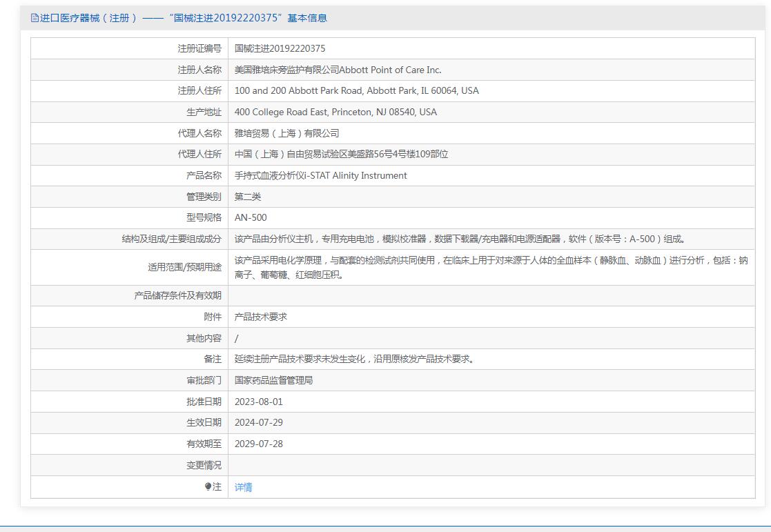The width and height of the screenshot is (771, 532).
Task: Select remark text 延续注册产品技术要求未发生变化
Action: (x=300, y=359)
